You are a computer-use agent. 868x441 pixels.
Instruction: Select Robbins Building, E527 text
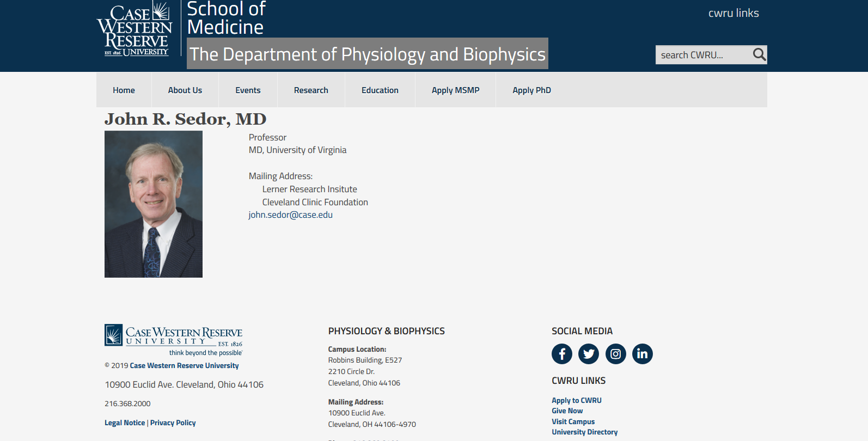tap(365, 360)
